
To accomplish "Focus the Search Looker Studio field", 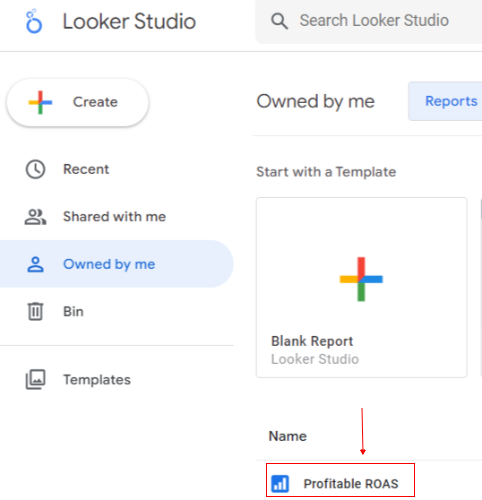I will point(368,21).
